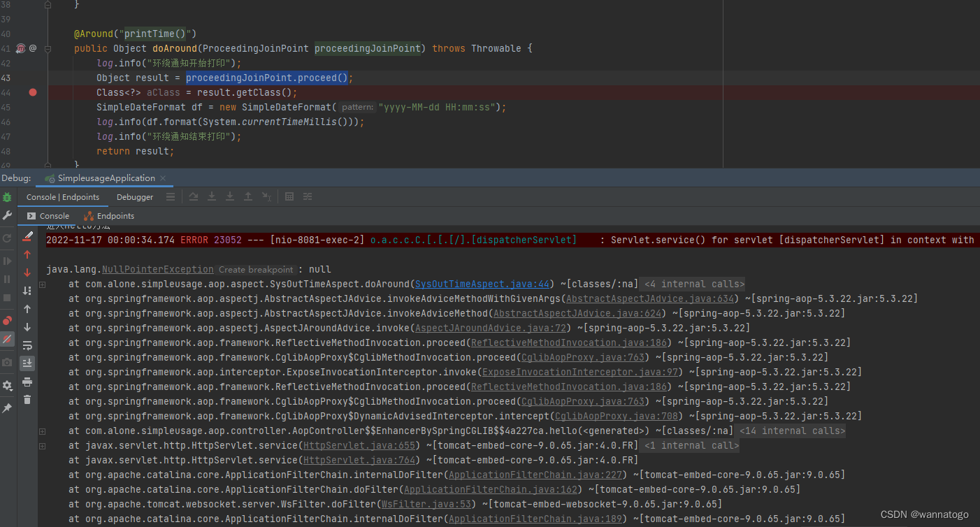980x527 pixels.
Task: Click Show Execution Point icon
Action: tap(171, 197)
